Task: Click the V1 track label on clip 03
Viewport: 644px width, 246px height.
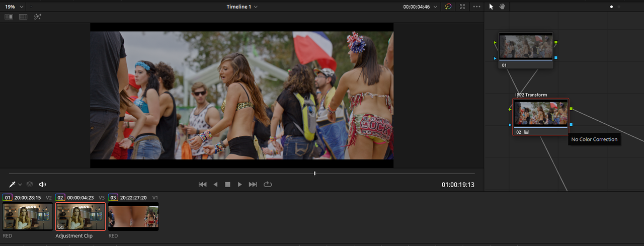Action: pyautogui.click(x=155, y=198)
